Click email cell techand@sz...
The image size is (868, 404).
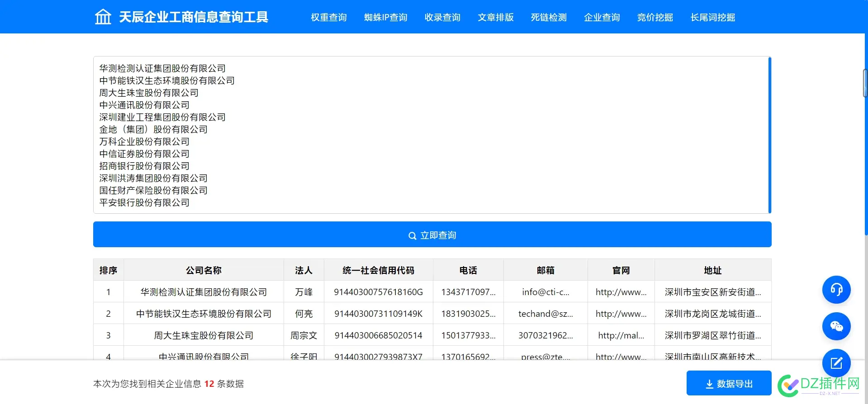click(x=545, y=314)
